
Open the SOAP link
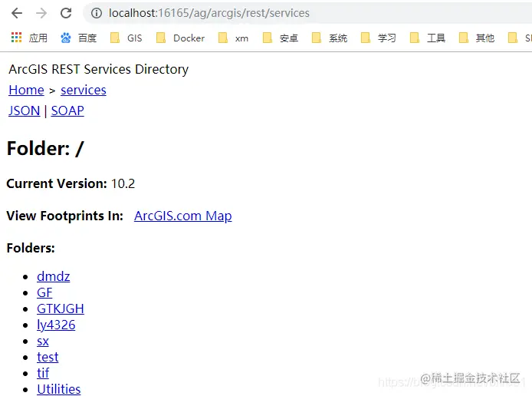(x=67, y=111)
